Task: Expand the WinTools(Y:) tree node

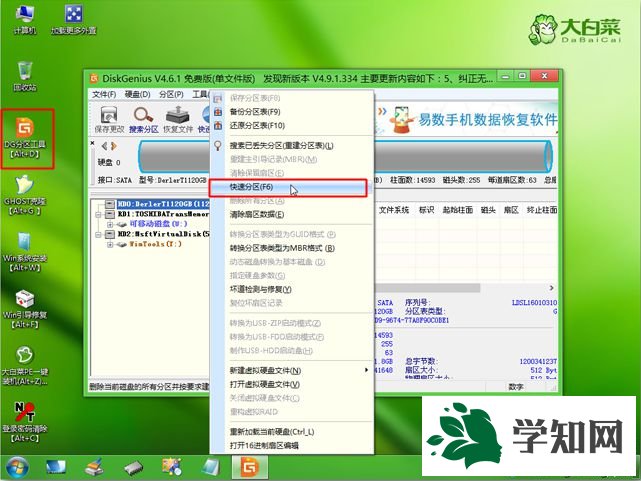Action: pos(110,244)
